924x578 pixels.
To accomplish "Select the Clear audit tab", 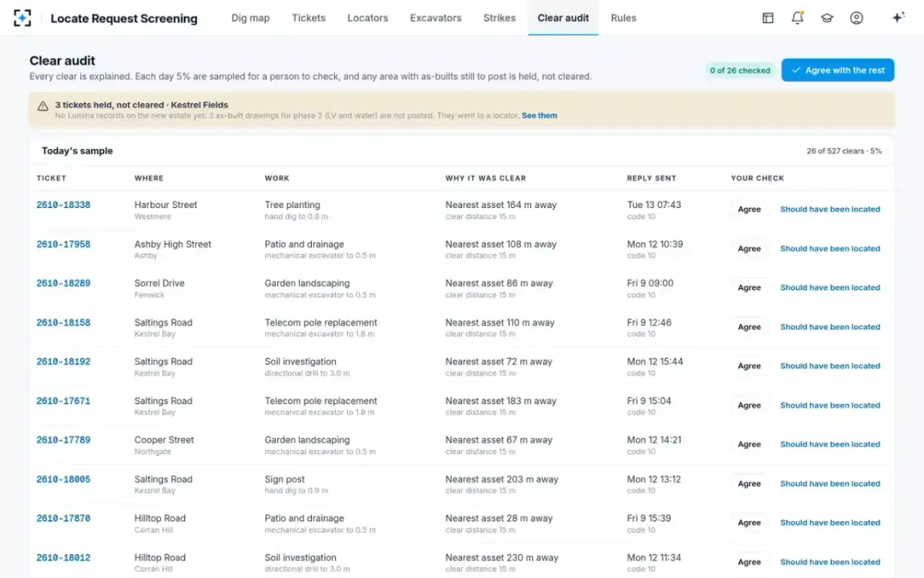I will tap(563, 18).
